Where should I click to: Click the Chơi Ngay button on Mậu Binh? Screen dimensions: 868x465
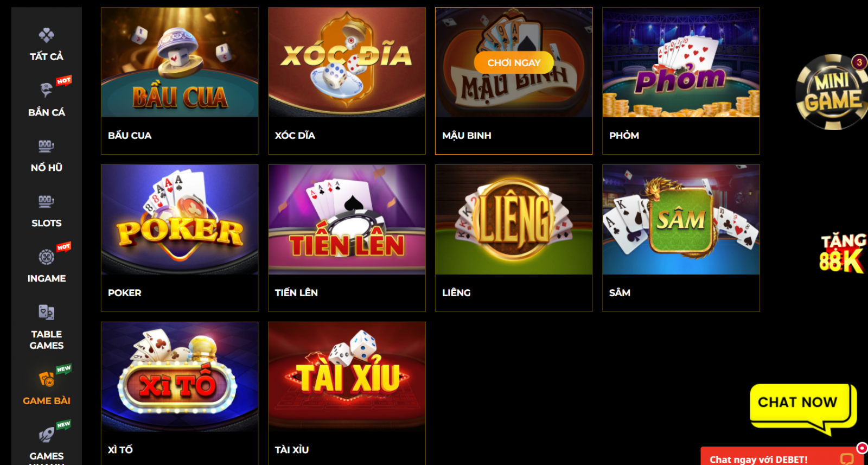click(514, 62)
